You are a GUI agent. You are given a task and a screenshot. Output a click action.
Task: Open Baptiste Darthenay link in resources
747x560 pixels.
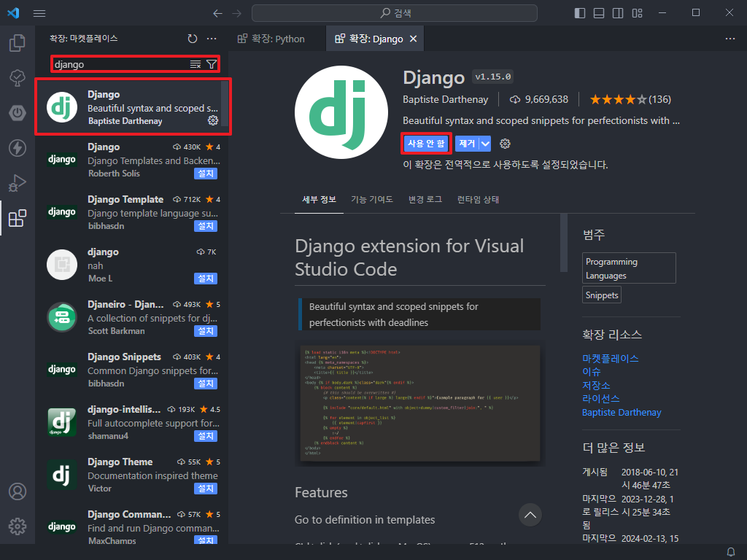[x=622, y=413]
